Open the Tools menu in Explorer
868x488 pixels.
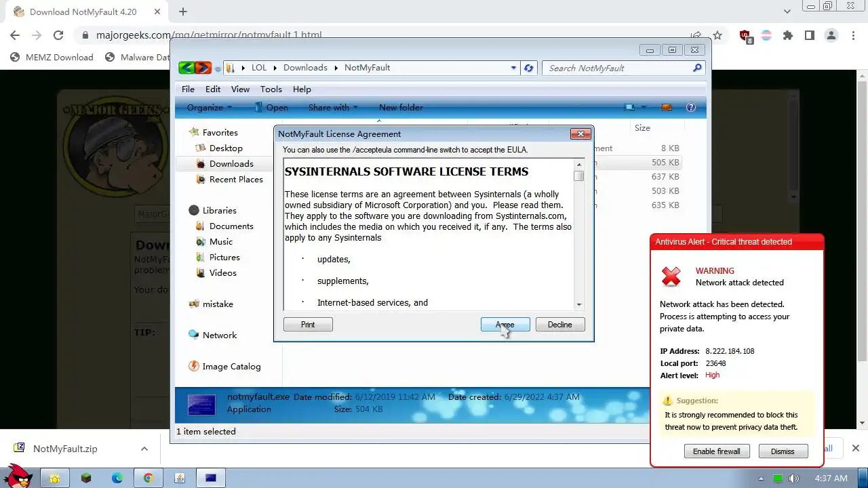pos(271,89)
